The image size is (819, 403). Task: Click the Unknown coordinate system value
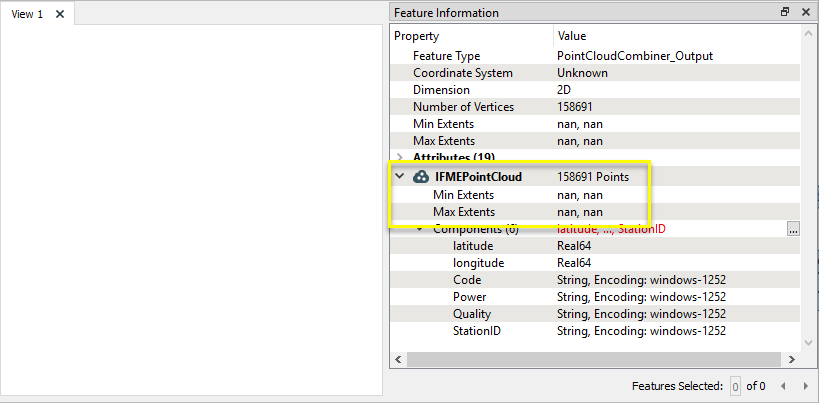(x=582, y=73)
